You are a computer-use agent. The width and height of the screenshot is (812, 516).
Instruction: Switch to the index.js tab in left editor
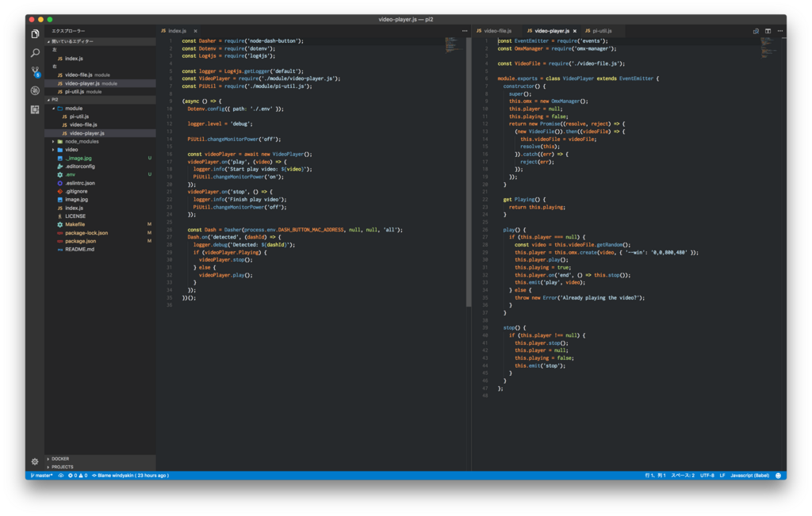[x=177, y=31]
